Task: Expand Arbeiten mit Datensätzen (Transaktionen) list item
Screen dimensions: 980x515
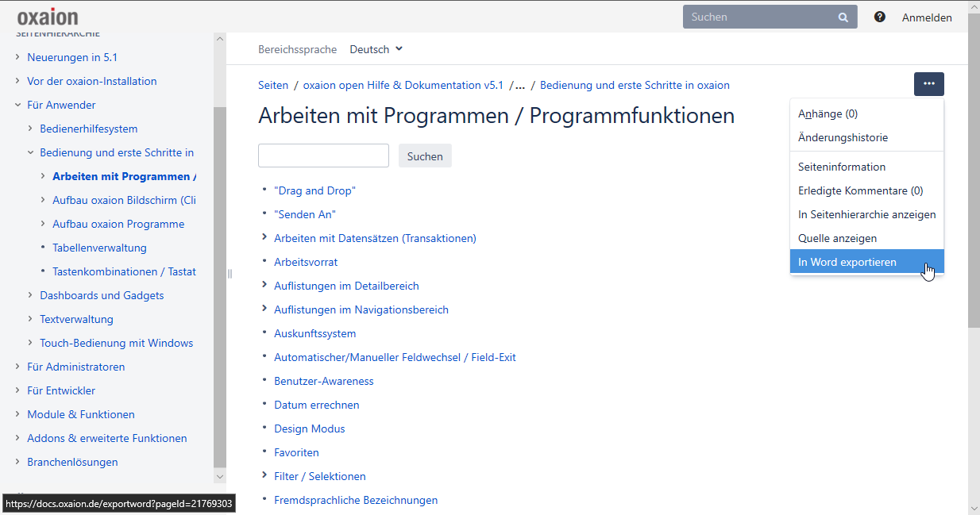Action: coord(264,238)
